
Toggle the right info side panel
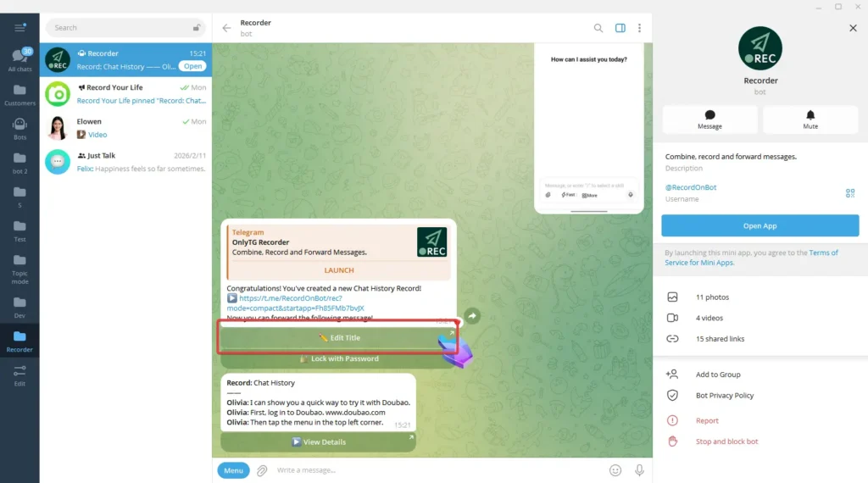click(620, 28)
